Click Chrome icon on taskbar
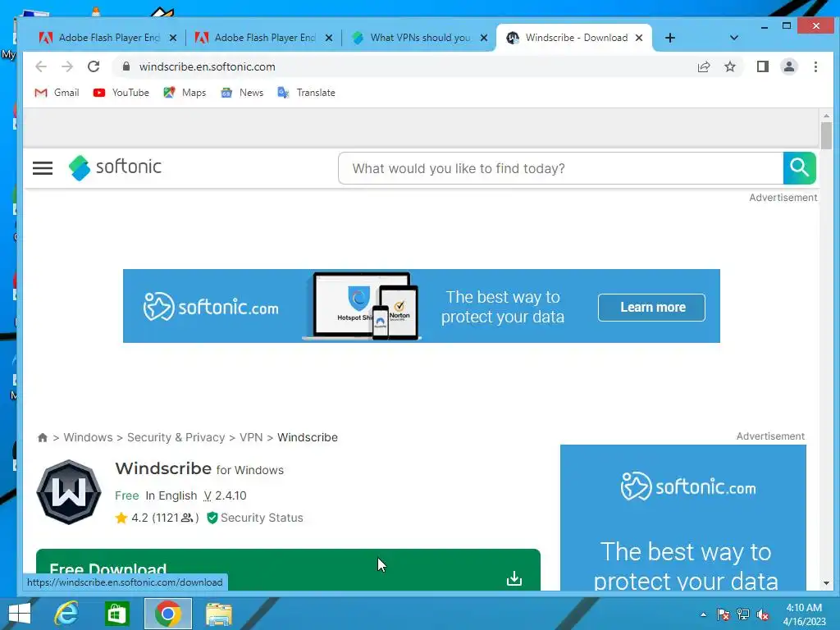Viewport: 840px width, 630px height. click(167, 614)
